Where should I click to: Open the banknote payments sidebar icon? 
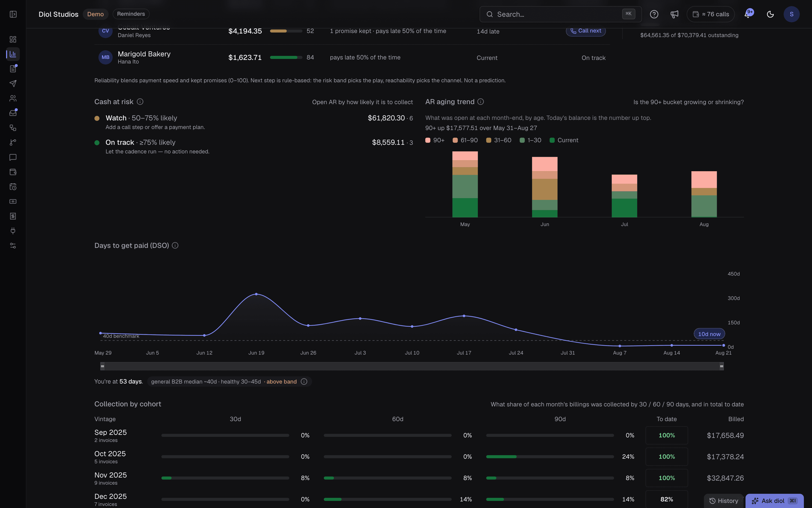(x=13, y=201)
